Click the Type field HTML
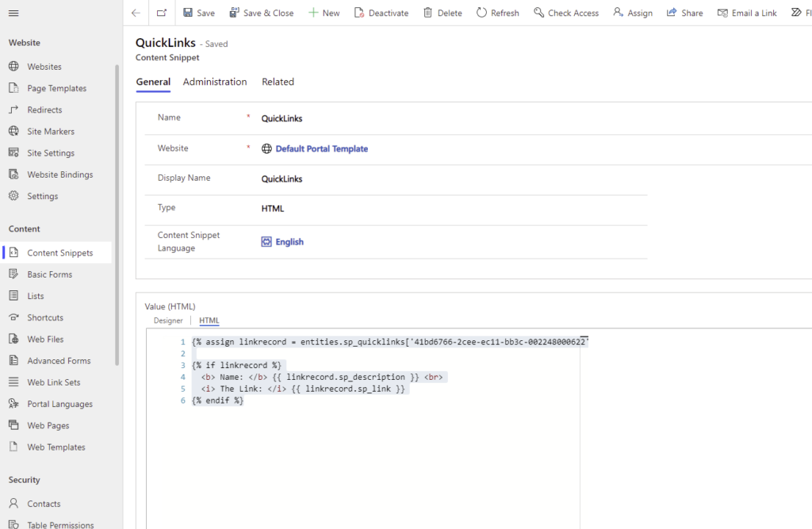The width and height of the screenshot is (812, 529). [x=273, y=209]
